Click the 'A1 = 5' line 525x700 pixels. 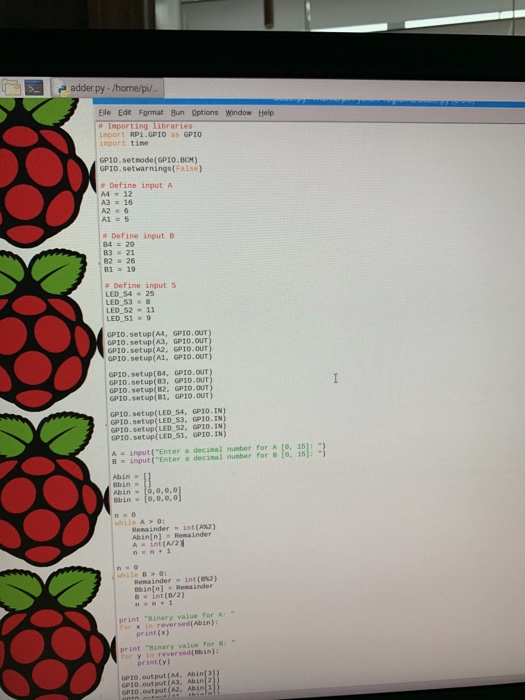[x=115, y=219]
